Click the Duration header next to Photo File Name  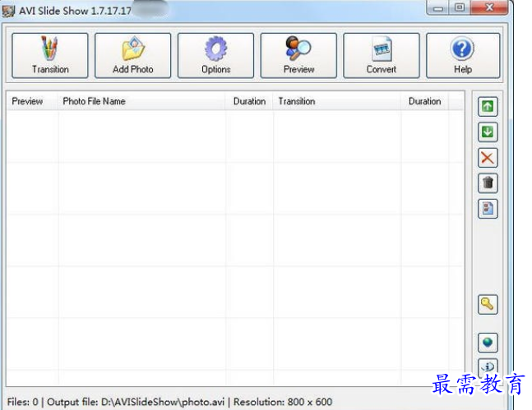pos(249,101)
